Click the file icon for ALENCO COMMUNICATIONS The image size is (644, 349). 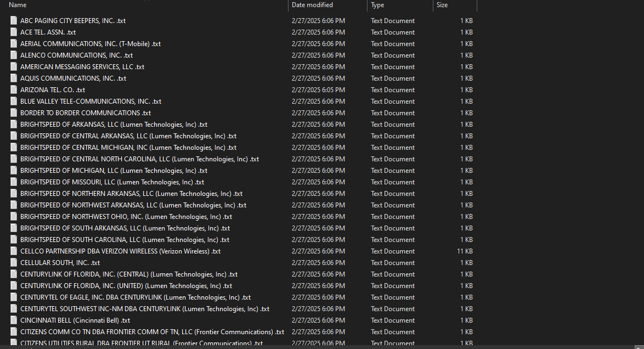point(14,55)
